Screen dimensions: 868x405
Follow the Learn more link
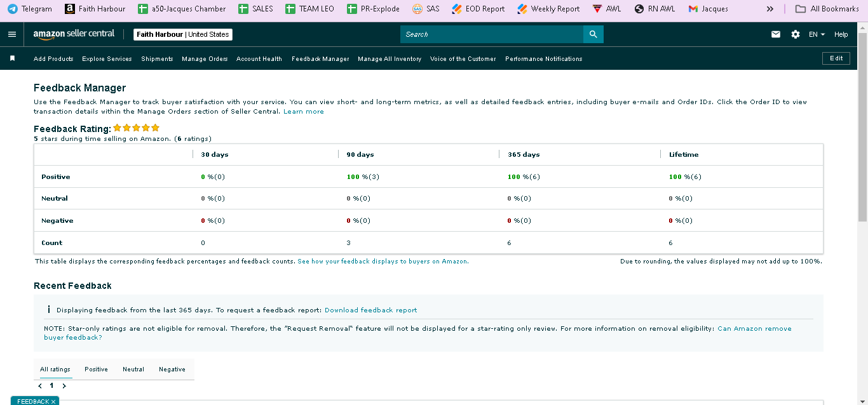pyautogui.click(x=304, y=112)
